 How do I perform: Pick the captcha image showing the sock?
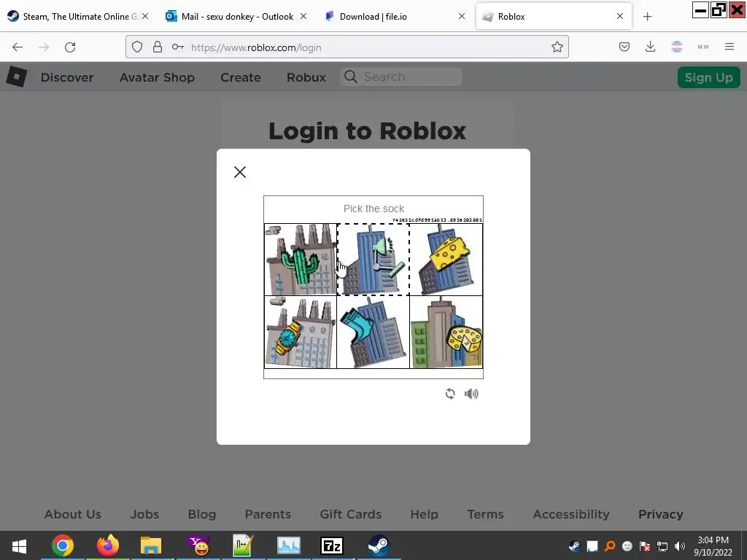(x=373, y=332)
